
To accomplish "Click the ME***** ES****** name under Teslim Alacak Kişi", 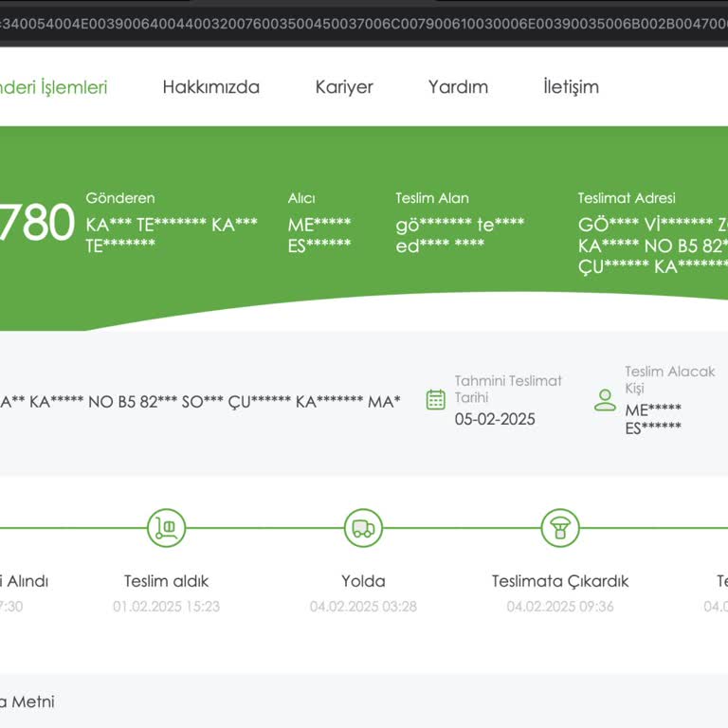I will [653, 419].
